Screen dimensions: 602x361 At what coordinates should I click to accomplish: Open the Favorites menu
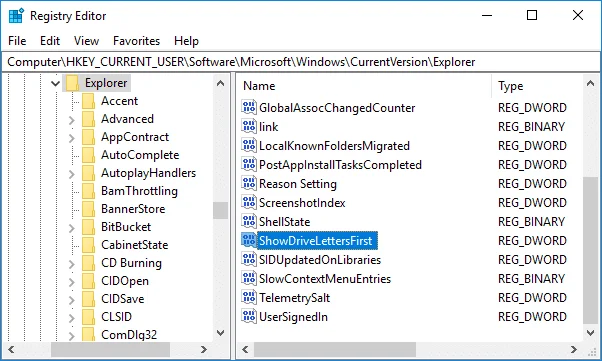136,41
